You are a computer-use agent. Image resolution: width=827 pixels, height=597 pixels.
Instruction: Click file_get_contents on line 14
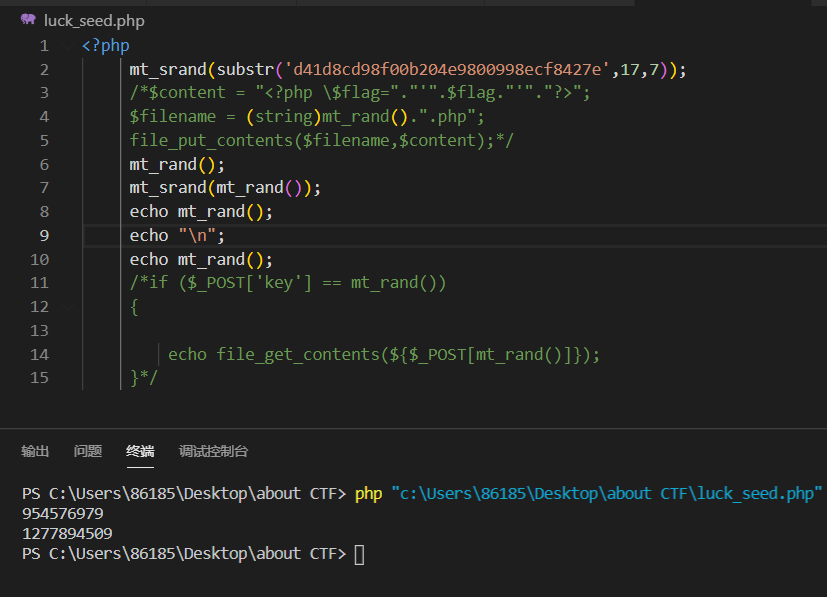tap(298, 354)
